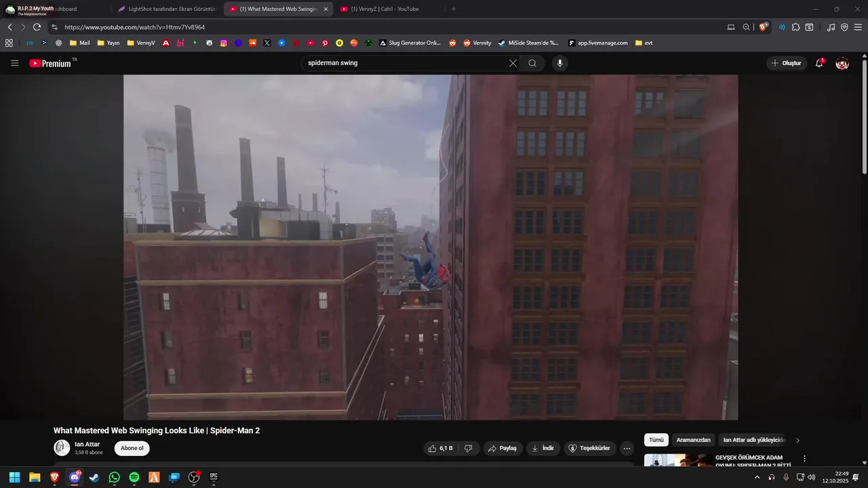
Task: Open Instagram bookmark icon
Action: click(x=224, y=43)
